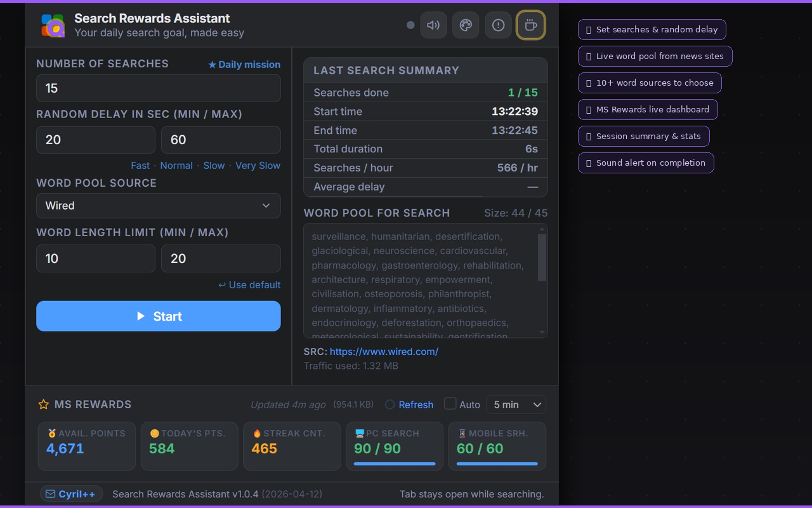Click Use default word length link
Image resolution: width=812 pixels, height=508 pixels.
pyautogui.click(x=249, y=284)
